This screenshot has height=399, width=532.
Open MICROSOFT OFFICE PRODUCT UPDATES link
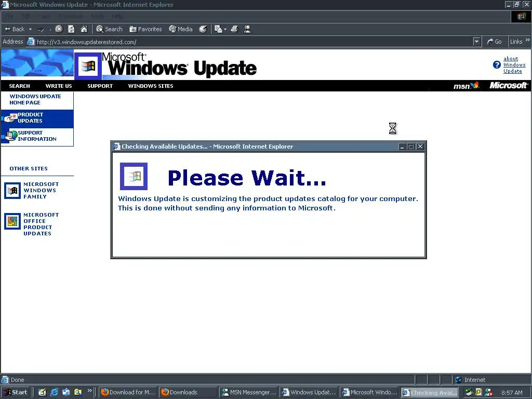click(41, 224)
